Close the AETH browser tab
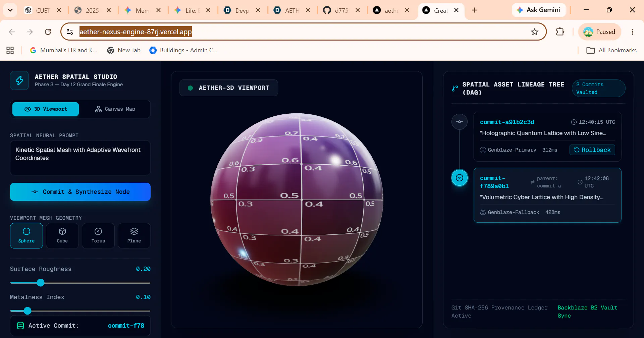This screenshot has height=338, width=644. [308, 10]
